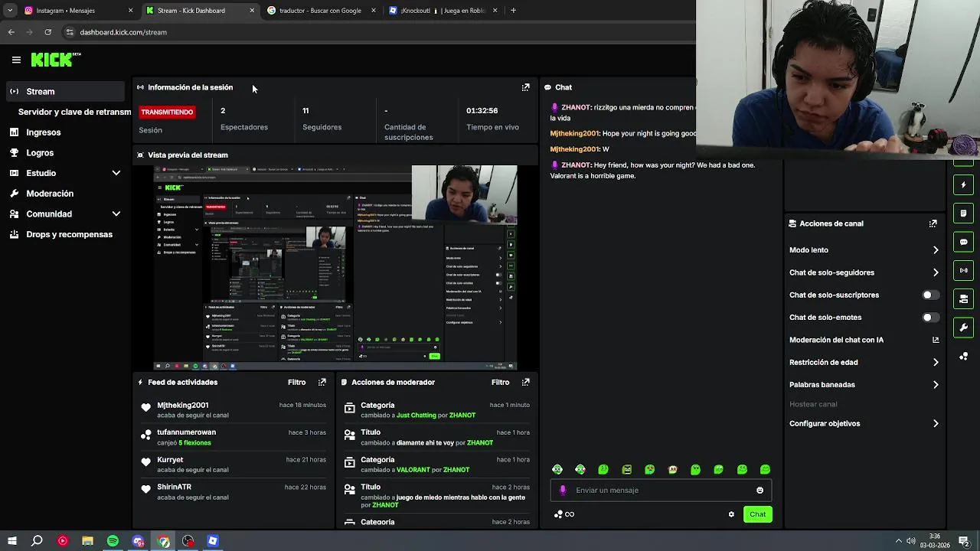Open File Explorer from the taskbar
Image resolution: width=980 pixels, height=551 pixels.
(87, 541)
